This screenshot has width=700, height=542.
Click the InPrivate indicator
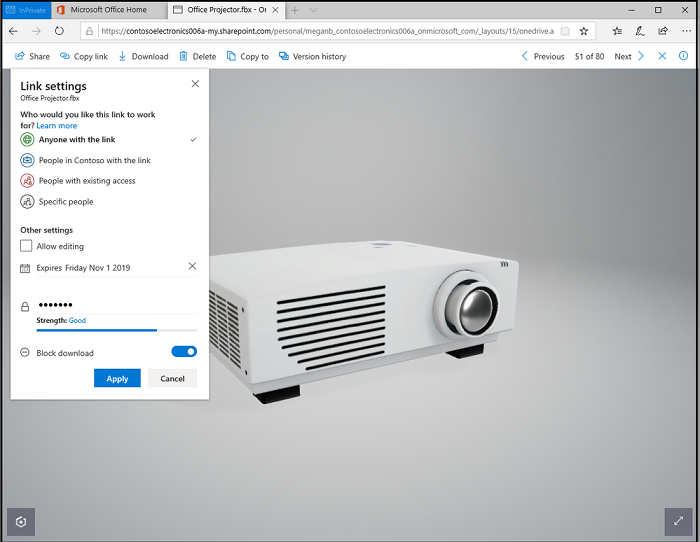pos(27,10)
